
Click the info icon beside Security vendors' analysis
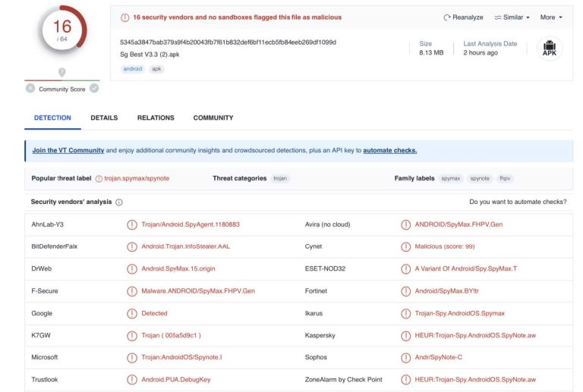point(119,202)
